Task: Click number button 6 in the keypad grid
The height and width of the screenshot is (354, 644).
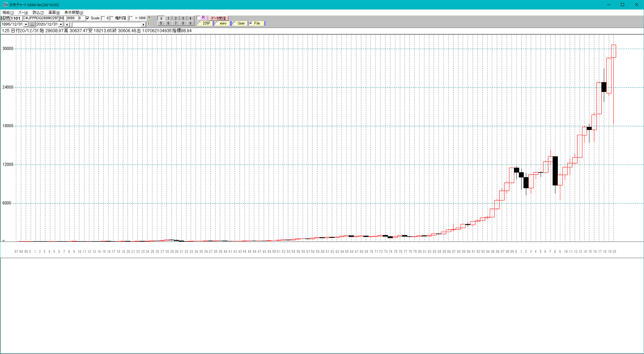Action: click(168, 23)
